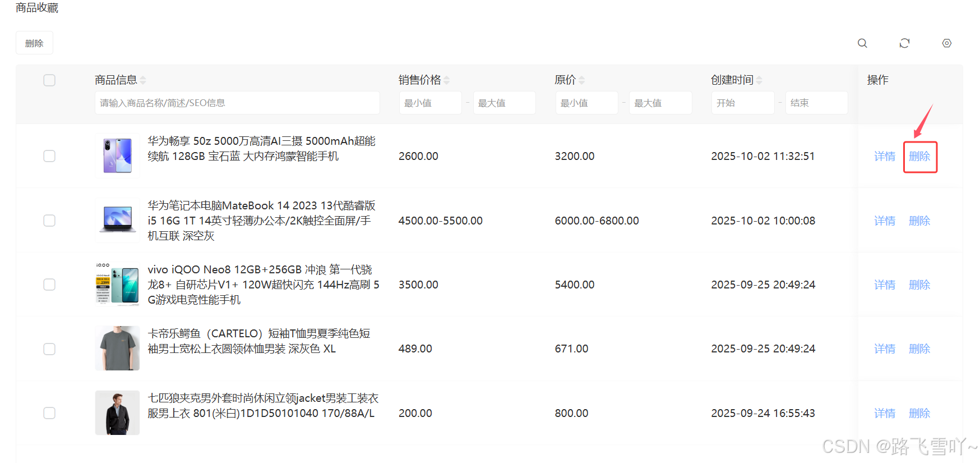Sort by 原价 column arrows
This screenshot has height=463, width=980.
(x=582, y=80)
